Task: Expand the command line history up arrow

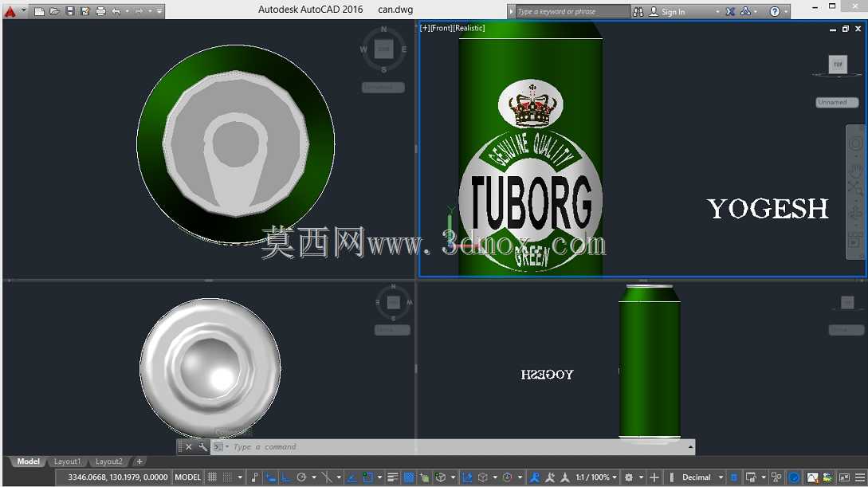Action: tap(690, 446)
